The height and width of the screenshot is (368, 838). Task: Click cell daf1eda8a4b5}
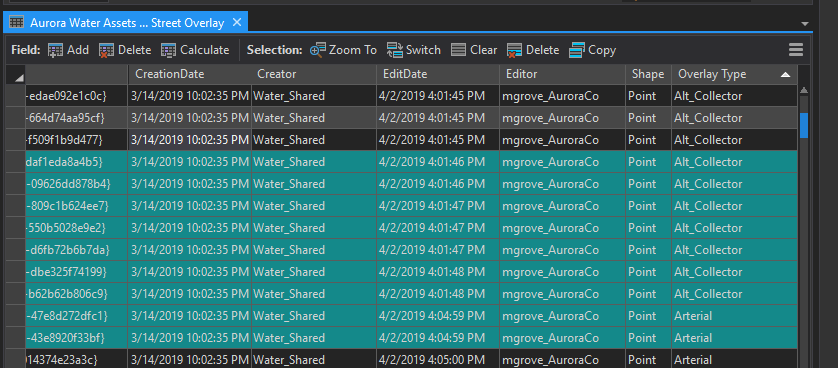76,162
